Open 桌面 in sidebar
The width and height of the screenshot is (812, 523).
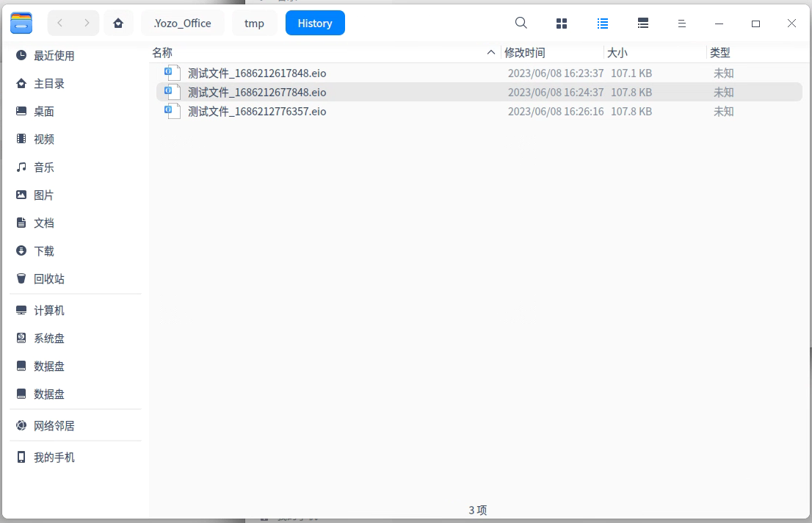(x=76, y=112)
